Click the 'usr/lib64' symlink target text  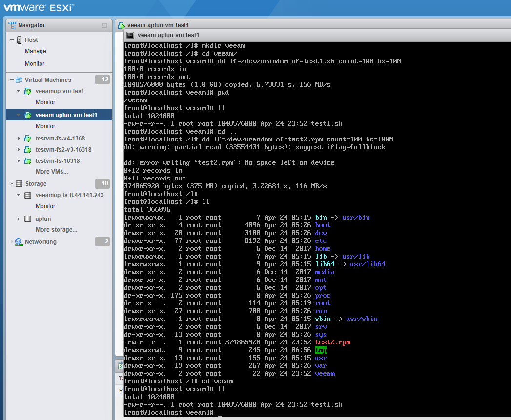coord(368,264)
